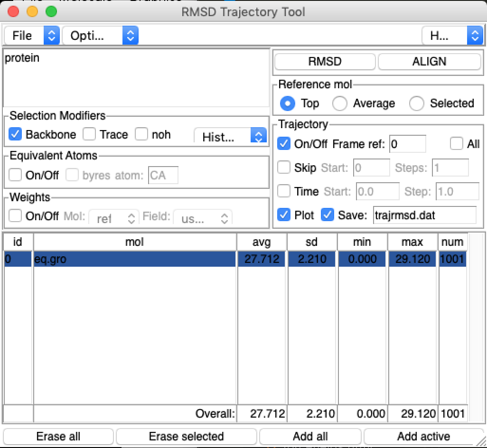Viewport: 487px width, 448px height.
Task: Click the Frame ref input field
Action: (407, 144)
